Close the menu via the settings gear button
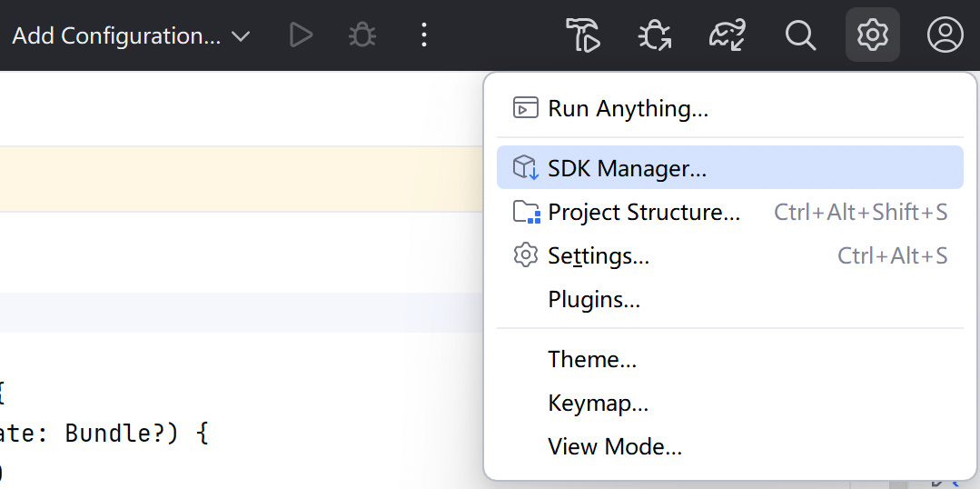The height and width of the screenshot is (489, 980). pos(872,36)
